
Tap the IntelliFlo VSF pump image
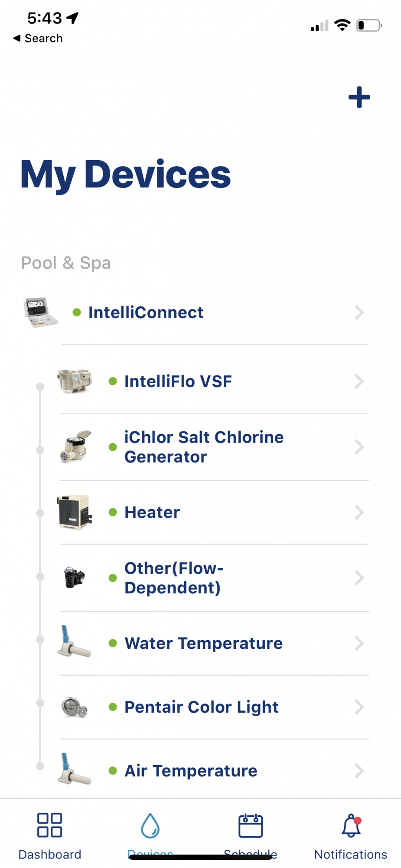click(x=75, y=381)
